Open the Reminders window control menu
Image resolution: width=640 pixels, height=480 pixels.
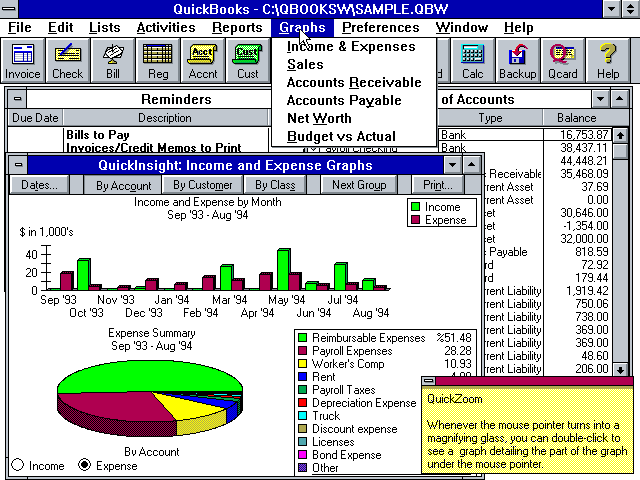click(17, 99)
